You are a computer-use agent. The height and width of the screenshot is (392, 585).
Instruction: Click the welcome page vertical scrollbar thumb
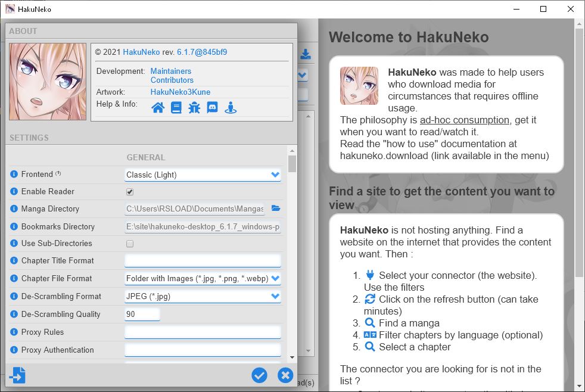[x=579, y=153]
